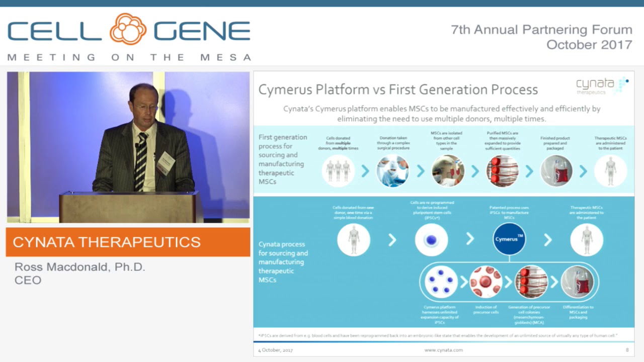Screen dimensions: 644x362
Task: Click the white chevron before the Cymerus circle
Action: pos(470,239)
